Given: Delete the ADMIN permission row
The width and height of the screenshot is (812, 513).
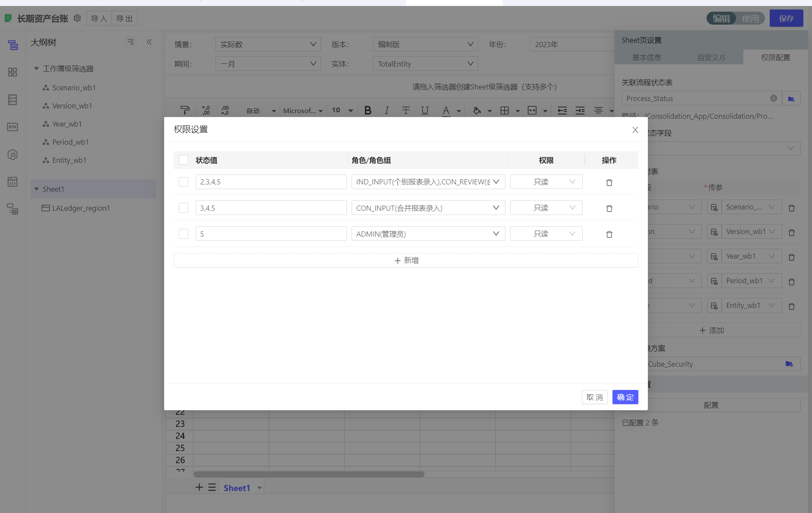Looking at the screenshot, I should [609, 234].
